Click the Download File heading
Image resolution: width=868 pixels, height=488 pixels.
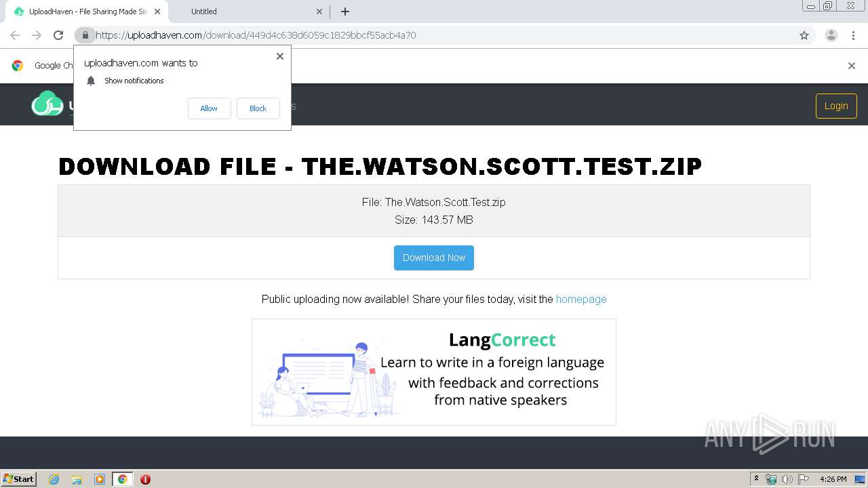[380, 167]
